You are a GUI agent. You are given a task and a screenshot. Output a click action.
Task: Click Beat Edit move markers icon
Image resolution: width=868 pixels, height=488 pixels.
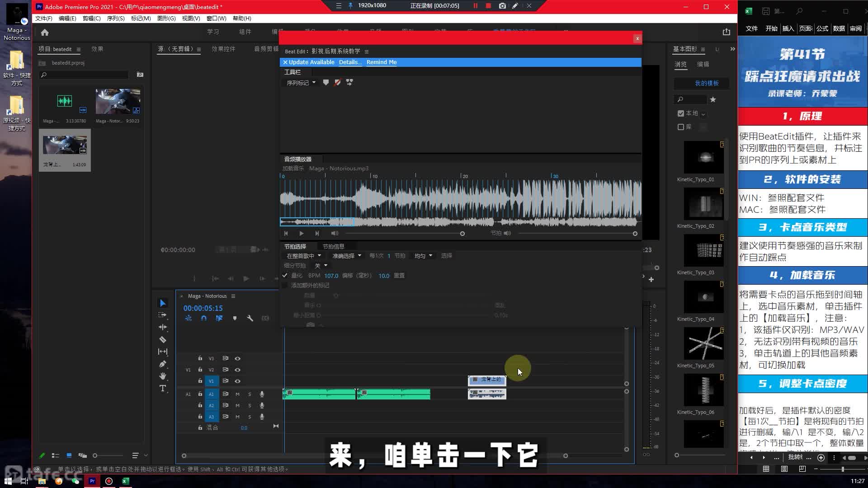click(349, 83)
